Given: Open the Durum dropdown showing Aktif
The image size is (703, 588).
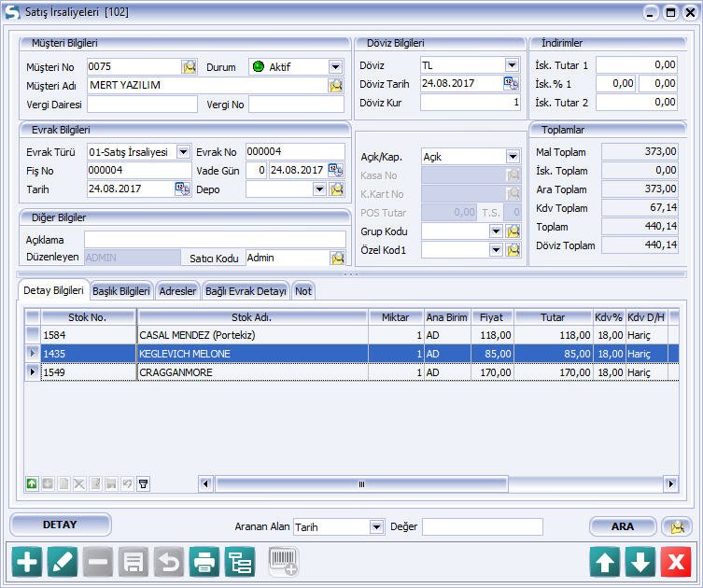Looking at the screenshot, I should (335, 66).
